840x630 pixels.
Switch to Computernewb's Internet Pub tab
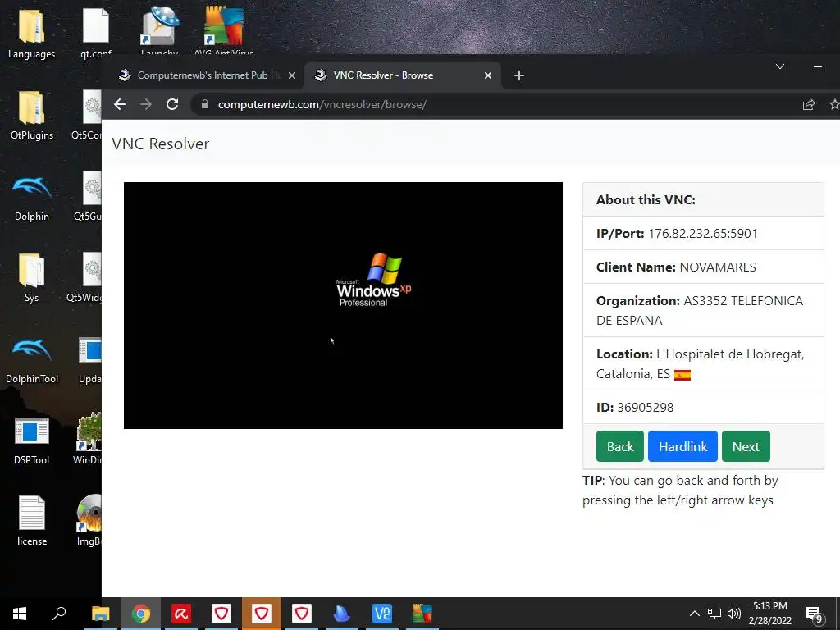click(x=207, y=75)
